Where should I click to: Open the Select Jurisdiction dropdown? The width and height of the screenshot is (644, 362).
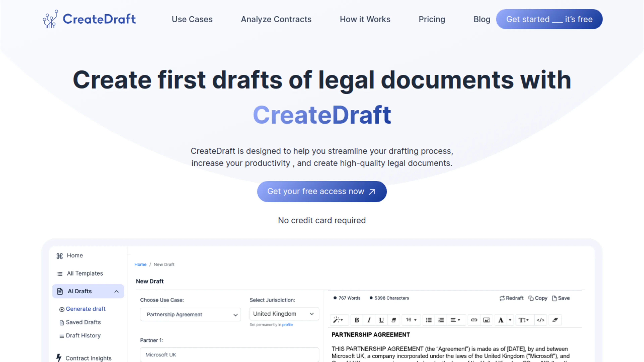coord(284,314)
